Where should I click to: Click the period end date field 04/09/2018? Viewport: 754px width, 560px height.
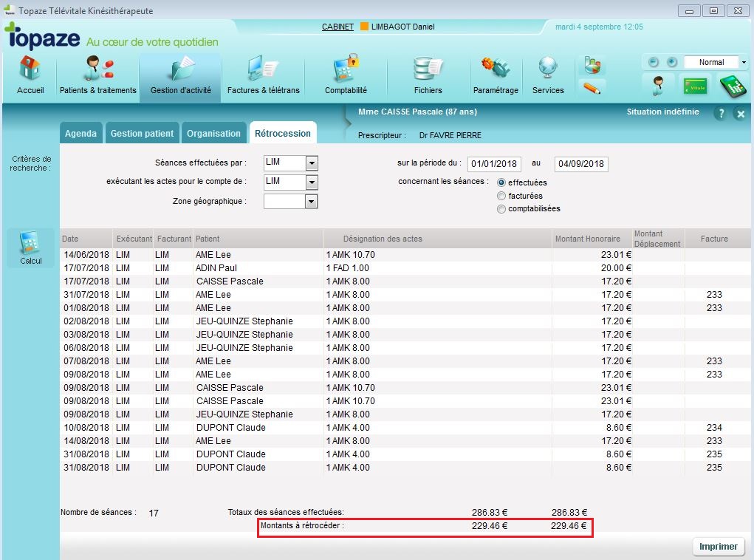(581, 164)
